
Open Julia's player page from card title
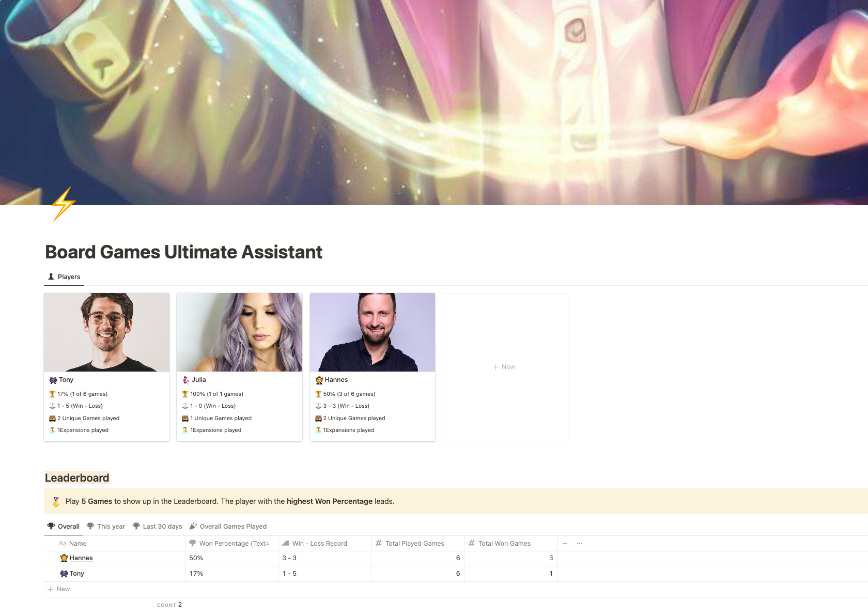[199, 380]
